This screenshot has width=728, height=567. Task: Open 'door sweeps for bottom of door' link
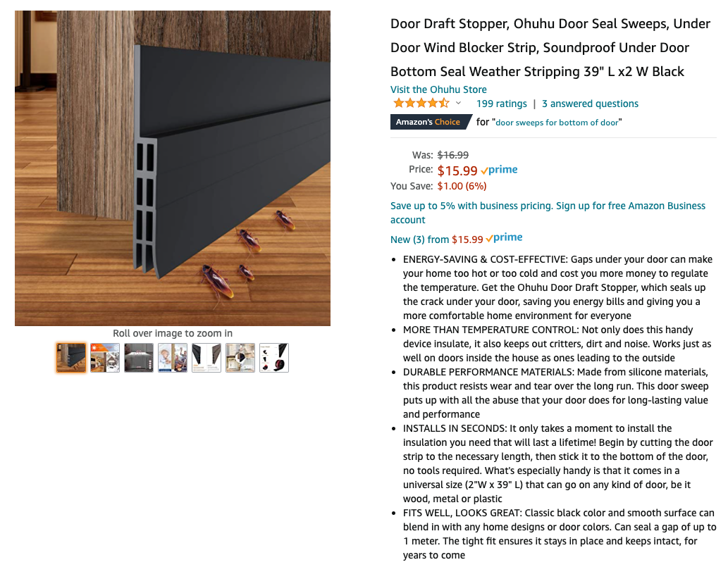click(x=557, y=123)
